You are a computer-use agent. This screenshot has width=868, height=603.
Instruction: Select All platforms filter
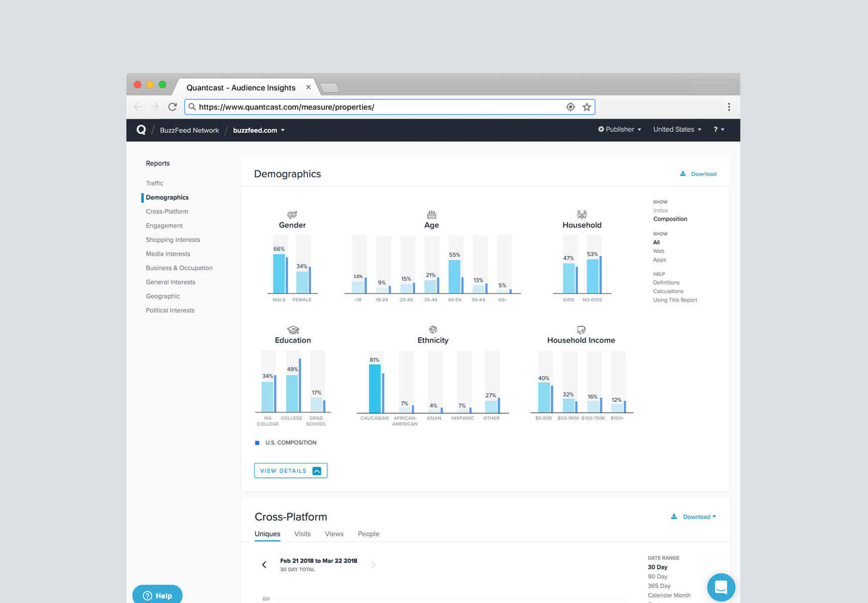[x=656, y=242]
